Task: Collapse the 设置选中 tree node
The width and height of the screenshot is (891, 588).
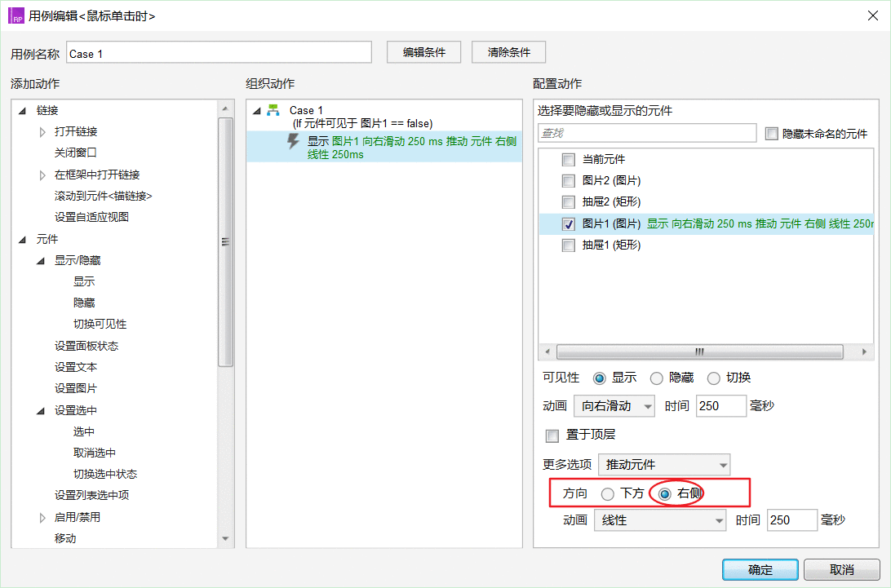Action: pos(40,411)
